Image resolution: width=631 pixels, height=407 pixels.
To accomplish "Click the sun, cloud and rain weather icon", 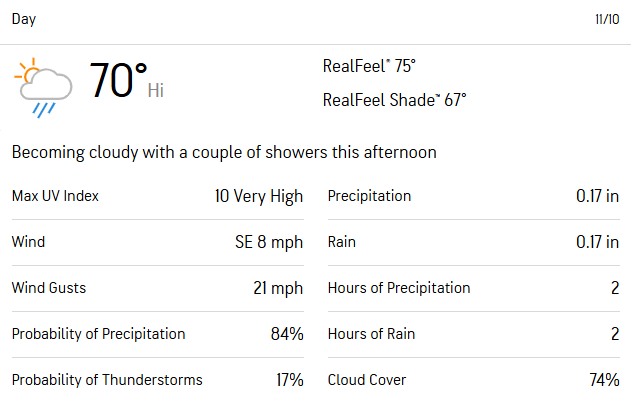I will 43,87.
